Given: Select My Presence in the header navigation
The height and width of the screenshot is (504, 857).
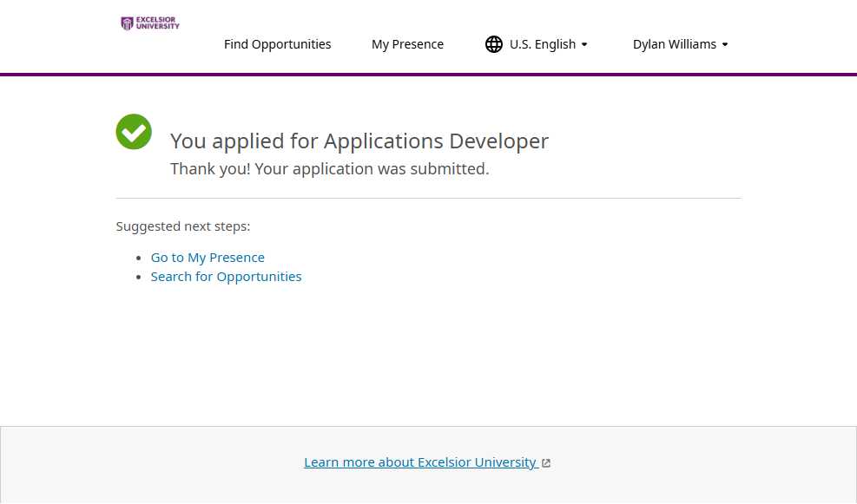Looking at the screenshot, I should pyautogui.click(x=407, y=44).
